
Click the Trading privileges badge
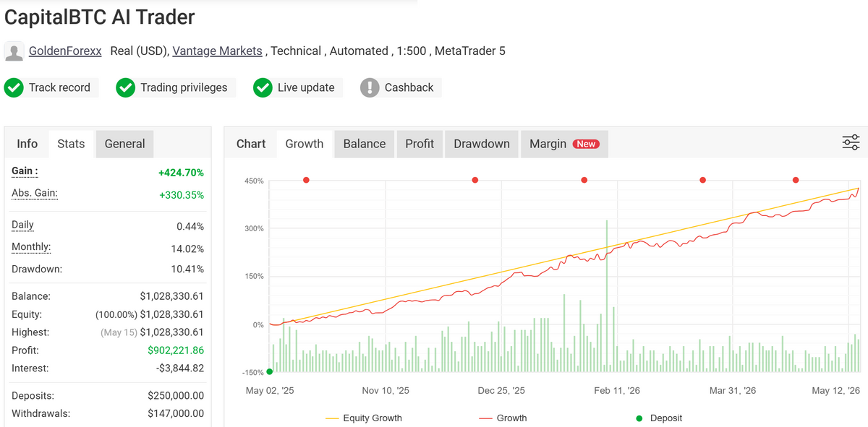point(174,87)
